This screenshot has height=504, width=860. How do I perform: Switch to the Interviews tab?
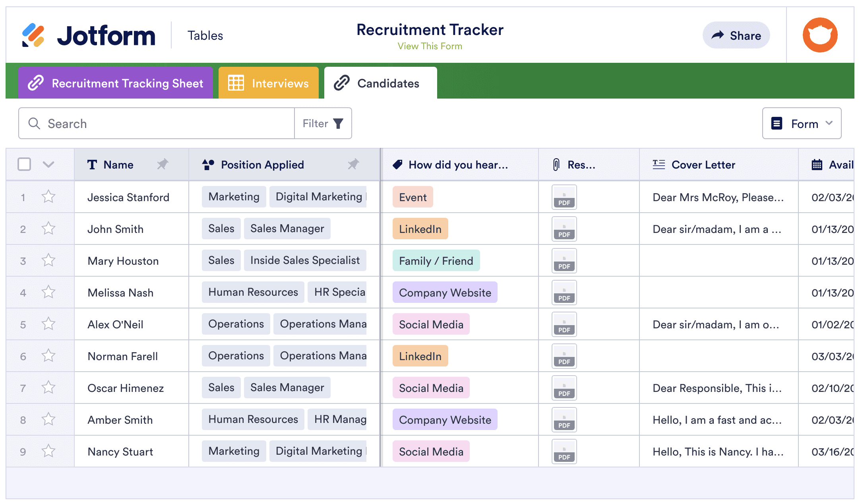pos(269,83)
